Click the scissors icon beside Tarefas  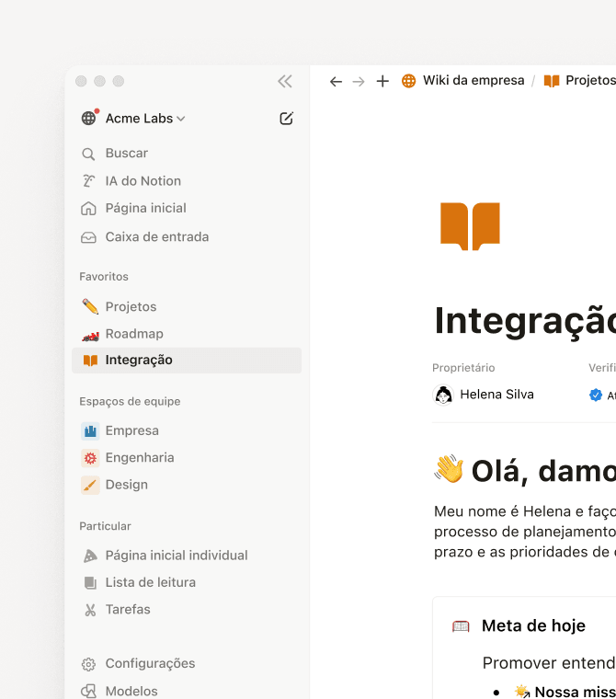tap(90, 610)
